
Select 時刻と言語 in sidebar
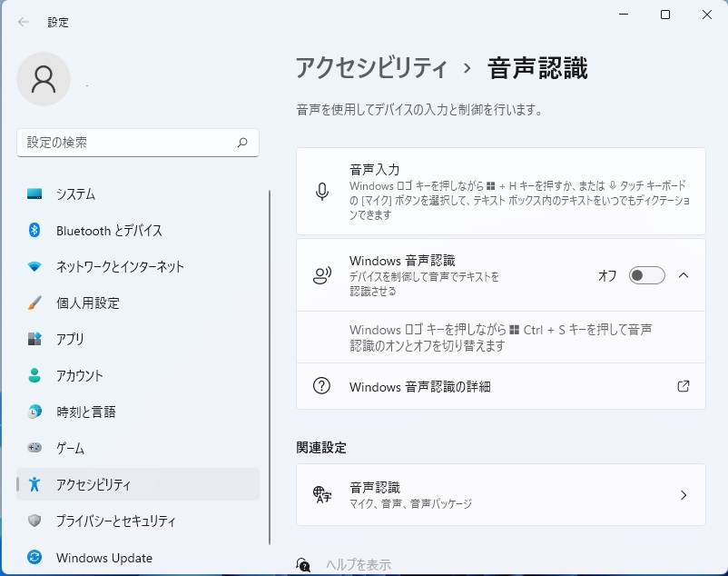click(x=138, y=411)
